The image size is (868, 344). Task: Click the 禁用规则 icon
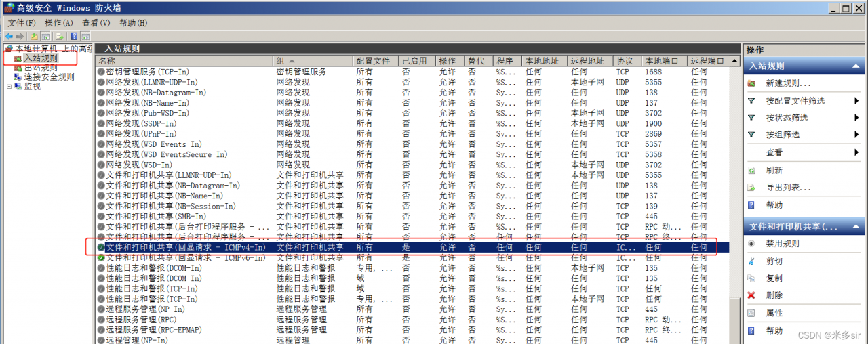751,244
